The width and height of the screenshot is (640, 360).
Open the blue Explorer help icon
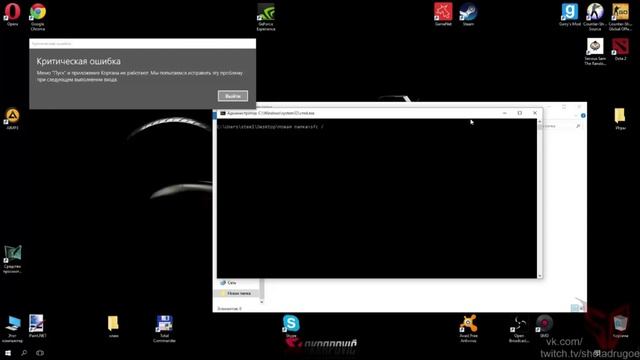tap(583, 116)
